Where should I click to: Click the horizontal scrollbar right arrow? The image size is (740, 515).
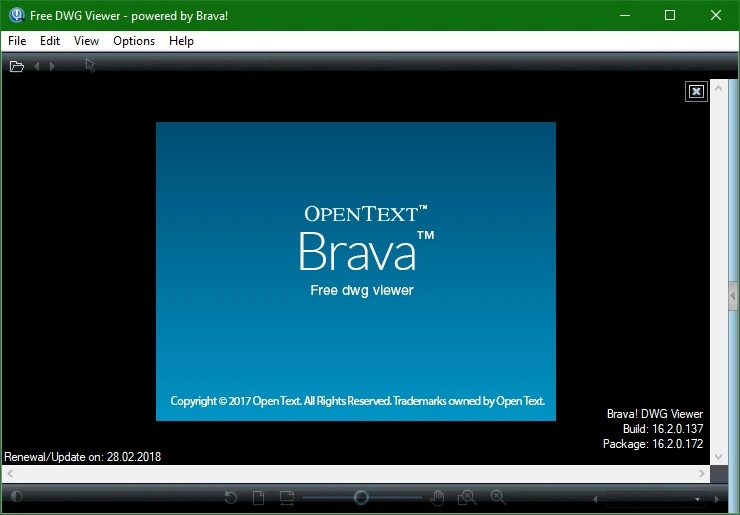[702, 473]
